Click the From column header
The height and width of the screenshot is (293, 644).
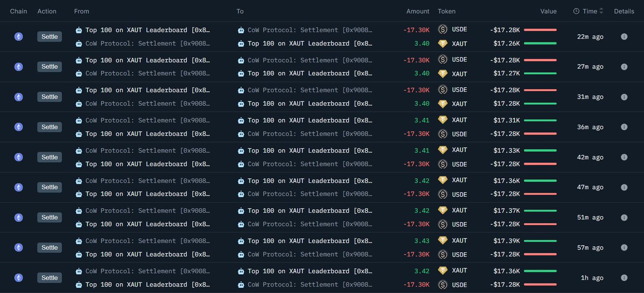click(x=82, y=11)
